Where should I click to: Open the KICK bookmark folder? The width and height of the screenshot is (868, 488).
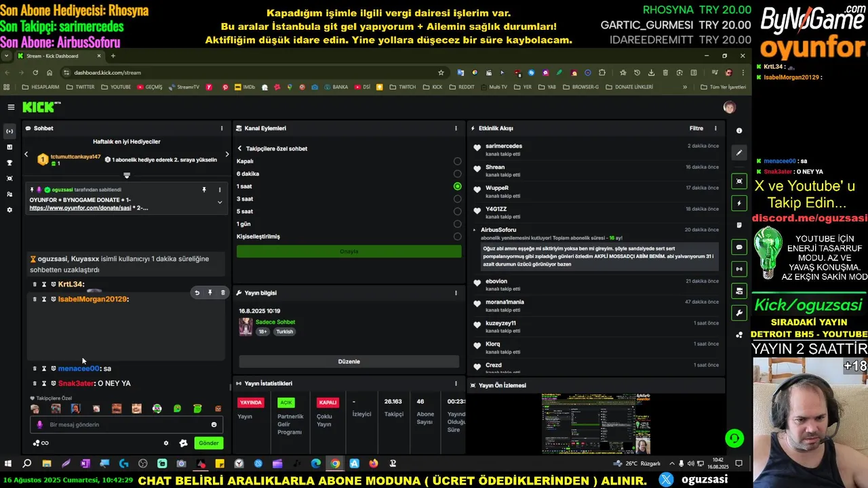click(x=432, y=87)
